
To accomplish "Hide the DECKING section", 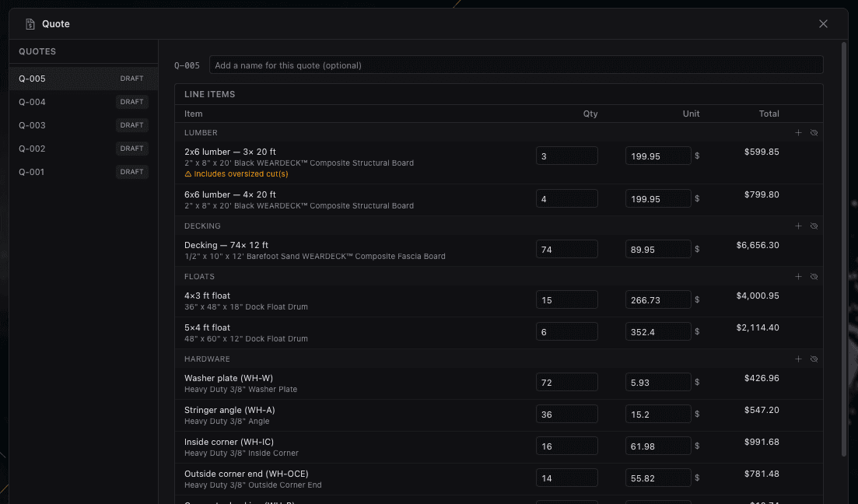I will [814, 226].
